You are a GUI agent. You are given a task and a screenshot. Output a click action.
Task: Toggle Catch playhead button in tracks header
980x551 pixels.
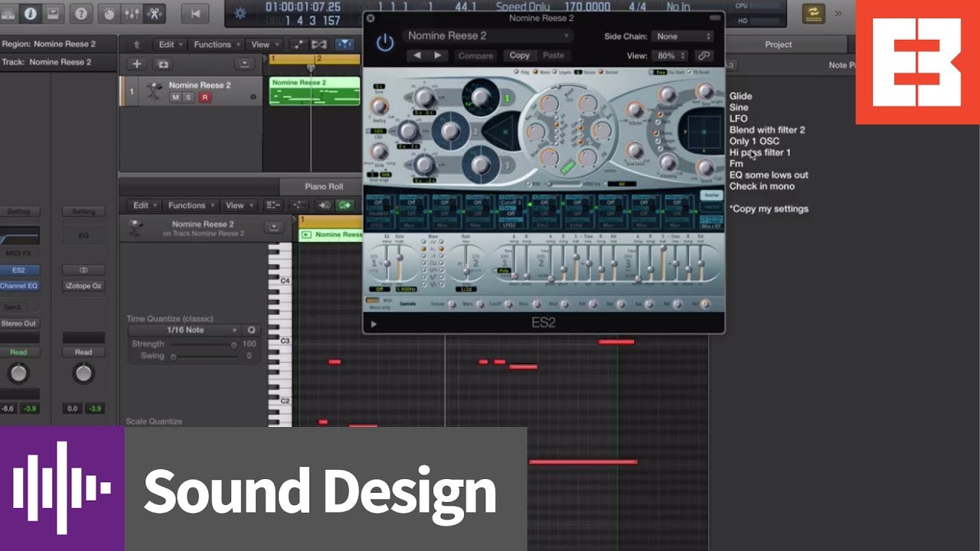click(x=345, y=44)
